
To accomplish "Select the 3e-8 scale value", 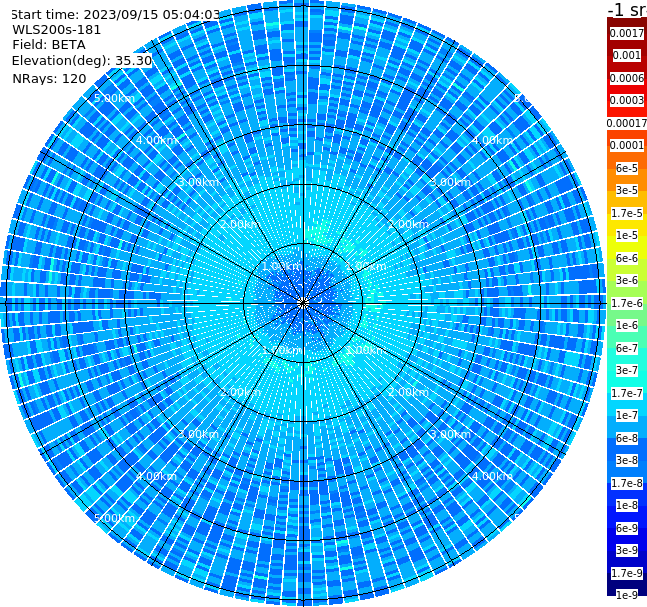I will point(627,460).
